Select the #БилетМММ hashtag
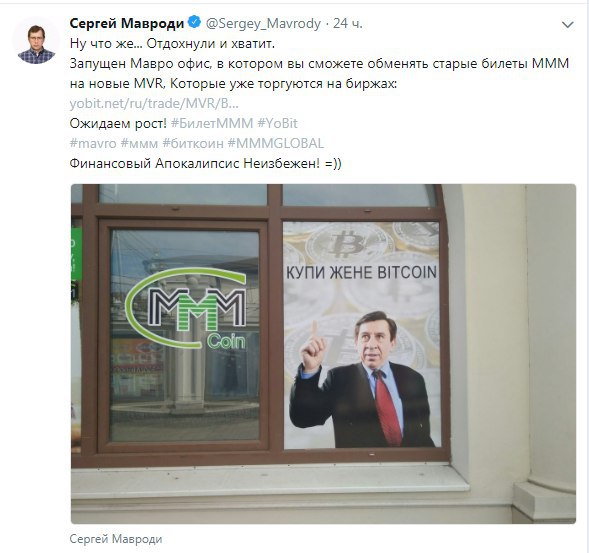Screen dimensions: 589x553 click(x=212, y=123)
